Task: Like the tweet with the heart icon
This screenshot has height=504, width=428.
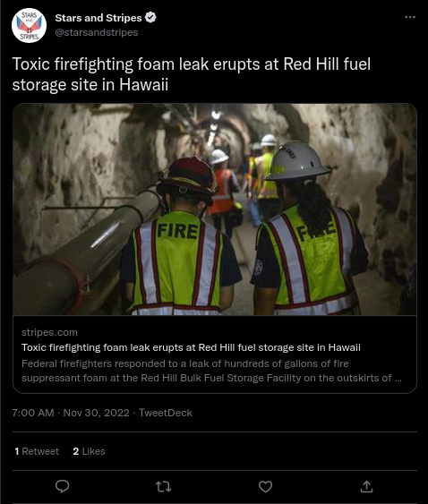Action: [265, 487]
